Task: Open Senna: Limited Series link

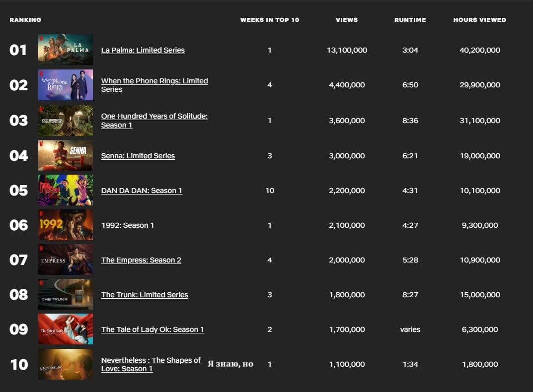Action: click(x=138, y=156)
